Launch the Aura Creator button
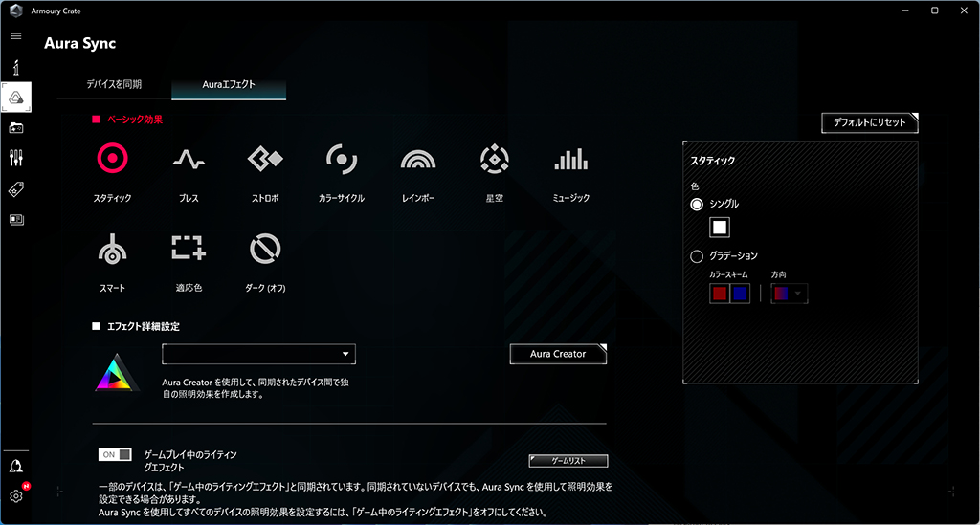 tap(558, 354)
